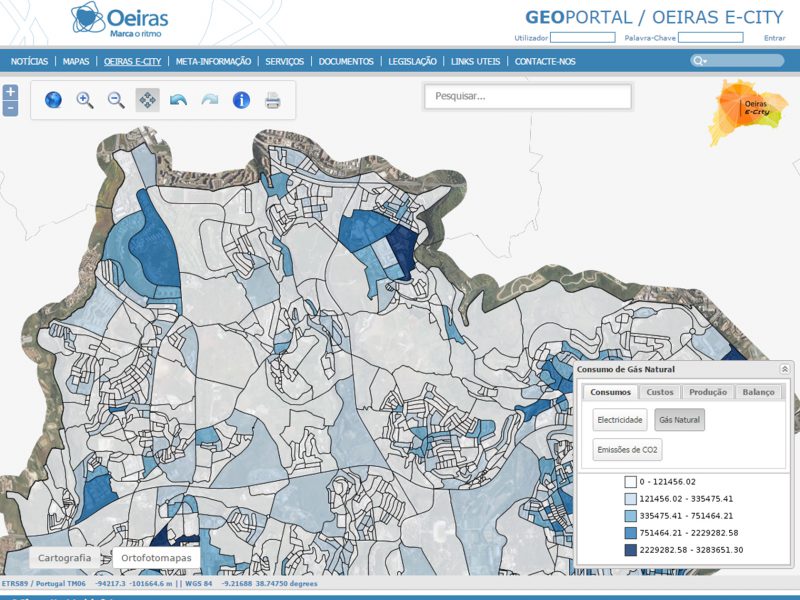Print the map with printer icon
Screen dimensions: 800x600
click(x=273, y=101)
